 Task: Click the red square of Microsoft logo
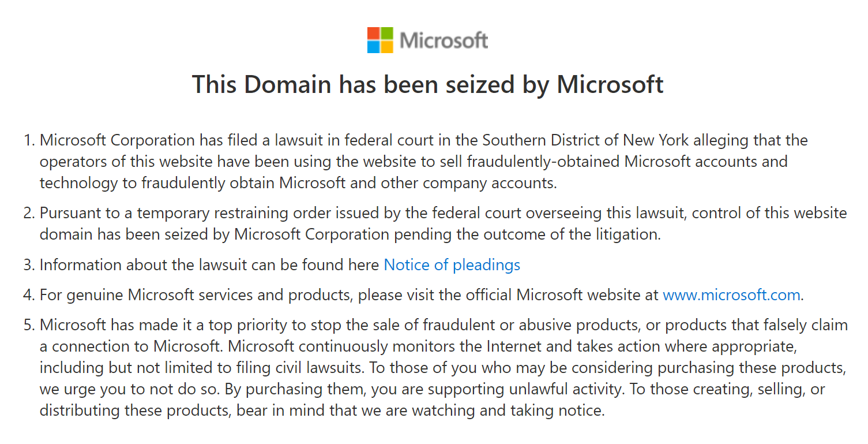point(373,33)
